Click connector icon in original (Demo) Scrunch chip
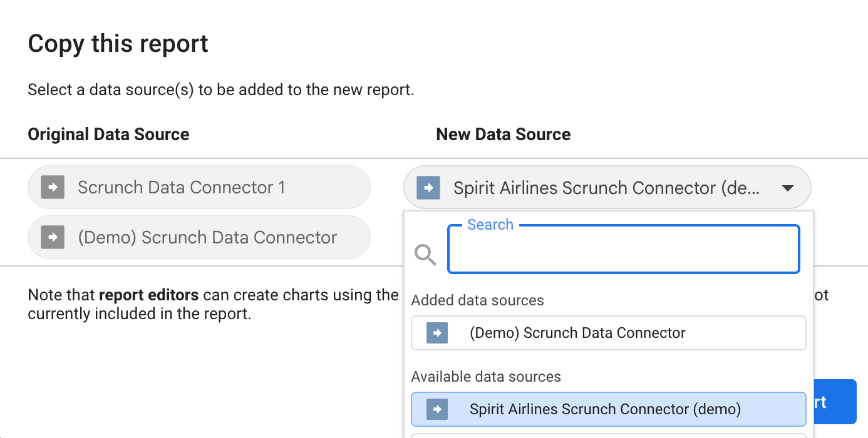The width and height of the screenshot is (868, 438). pyautogui.click(x=53, y=237)
